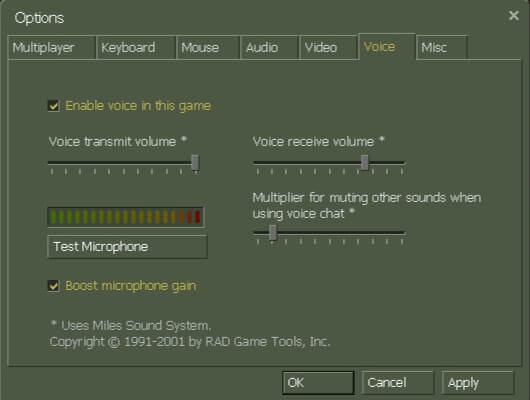
Task: Open the Video settings tab
Action: pyautogui.click(x=328, y=47)
